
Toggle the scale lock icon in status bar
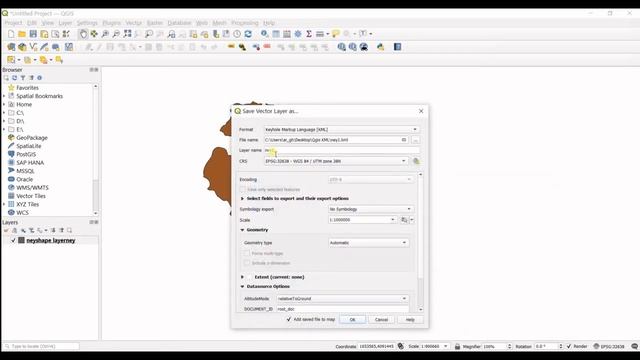(458, 346)
